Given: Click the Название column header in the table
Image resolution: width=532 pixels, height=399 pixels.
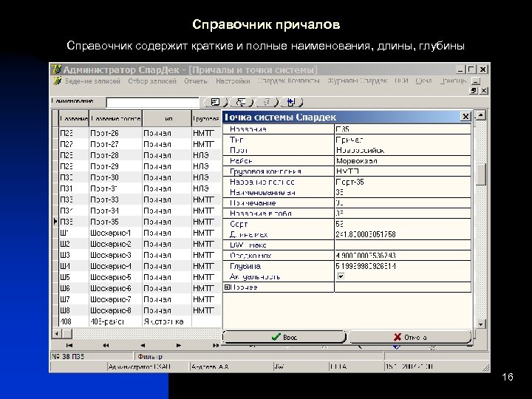Looking at the screenshot, I should pos(74,118).
